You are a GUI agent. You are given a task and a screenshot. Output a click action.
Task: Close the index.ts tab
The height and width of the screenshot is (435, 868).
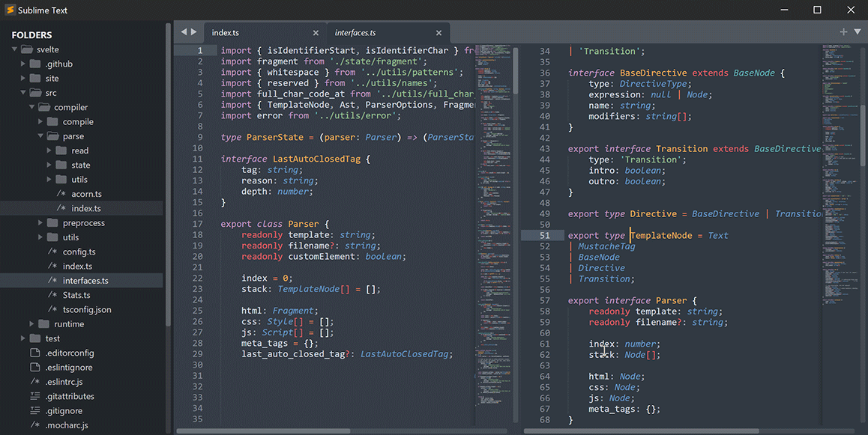(x=316, y=33)
